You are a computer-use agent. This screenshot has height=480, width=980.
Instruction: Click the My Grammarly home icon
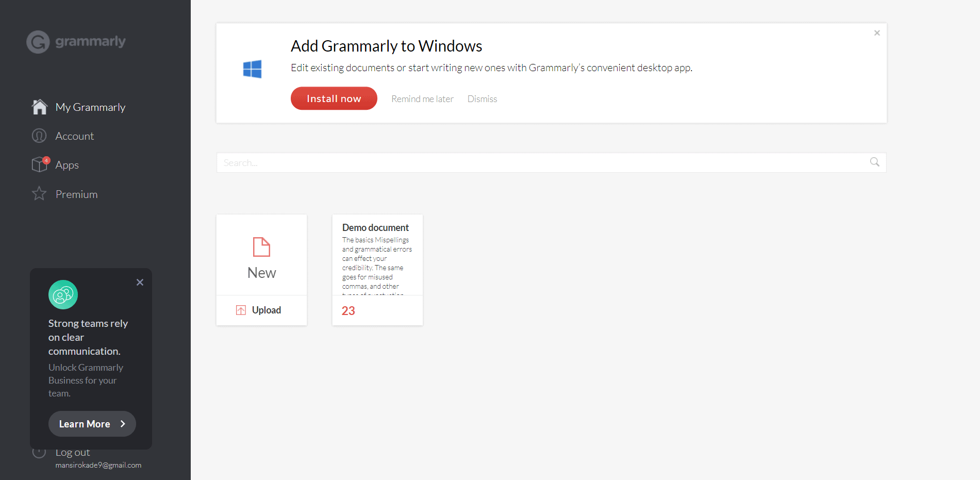(39, 107)
